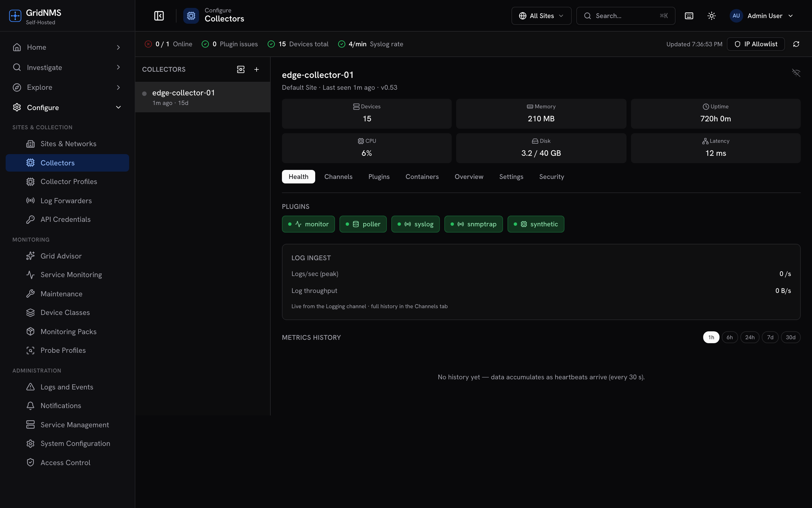Switch to the Settings tab
This screenshot has height=508, width=812.
[511, 177]
